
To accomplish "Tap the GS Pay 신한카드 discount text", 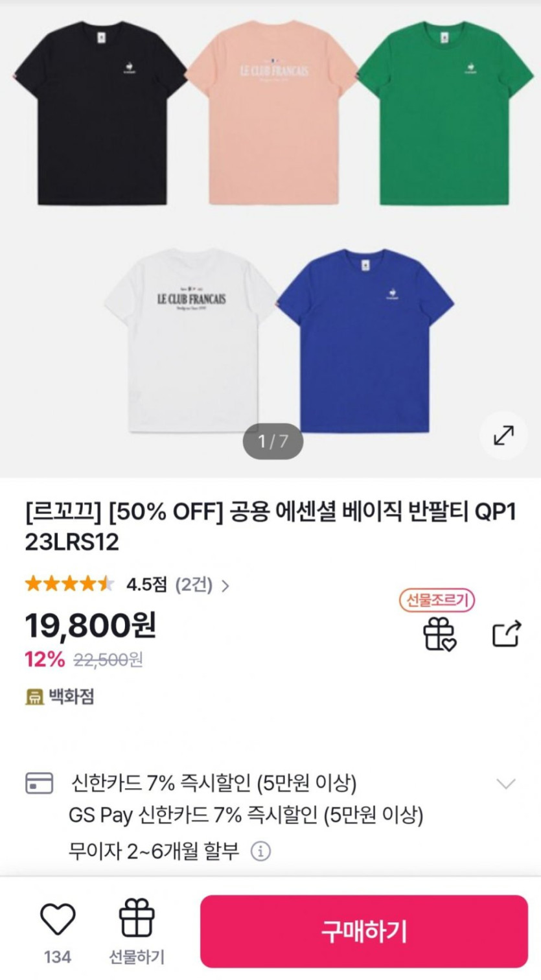I will tap(246, 815).
